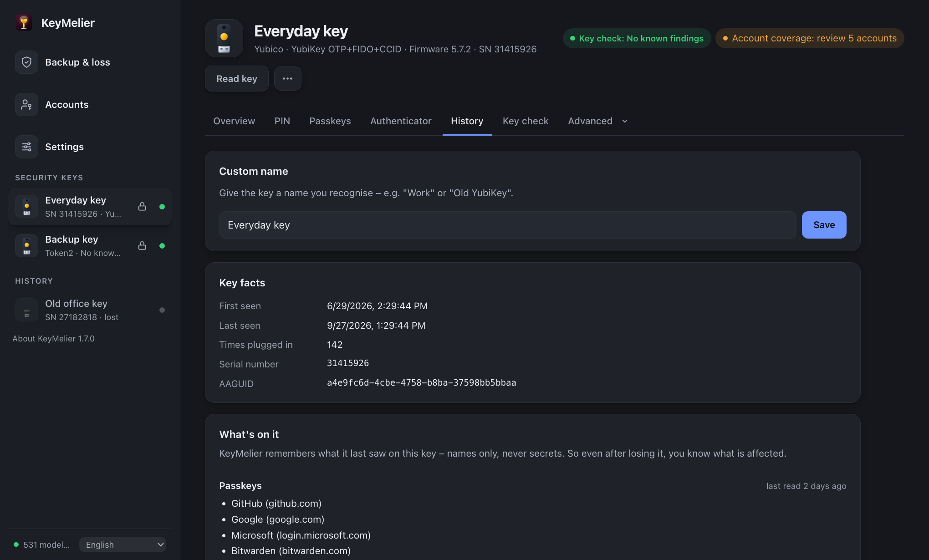Click Bitwarden (bitwarden.com) passkey entry
929x560 pixels.
click(291, 551)
